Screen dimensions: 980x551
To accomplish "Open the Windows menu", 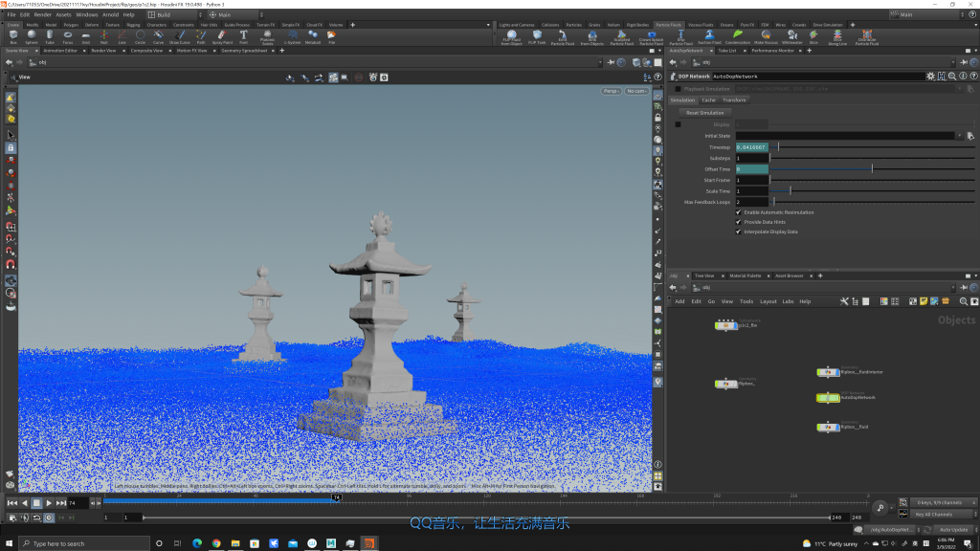I will pos(86,15).
